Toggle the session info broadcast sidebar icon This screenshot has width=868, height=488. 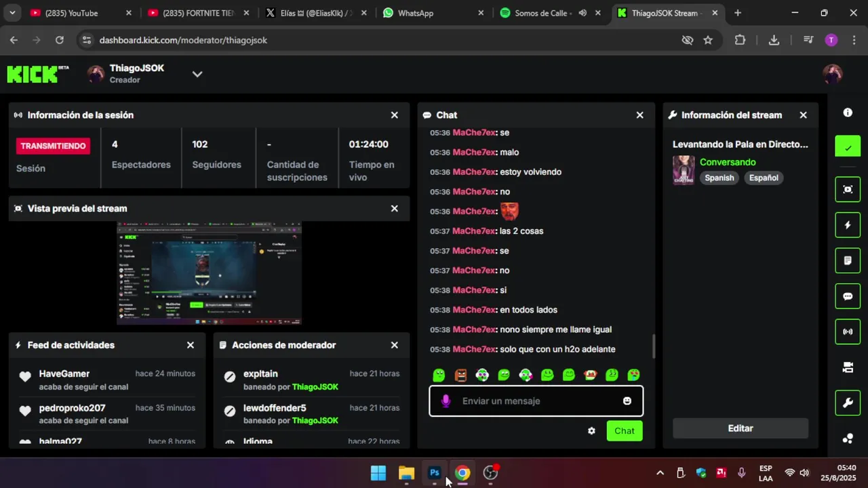[x=848, y=331]
